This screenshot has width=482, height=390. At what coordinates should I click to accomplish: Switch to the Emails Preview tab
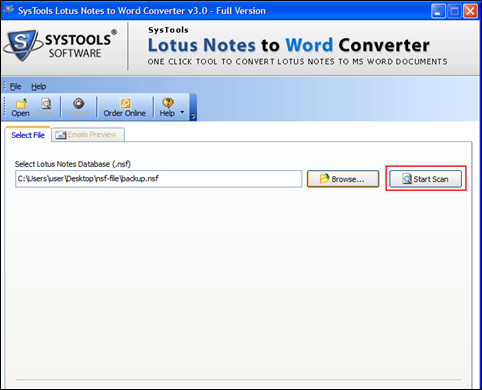tap(88, 135)
